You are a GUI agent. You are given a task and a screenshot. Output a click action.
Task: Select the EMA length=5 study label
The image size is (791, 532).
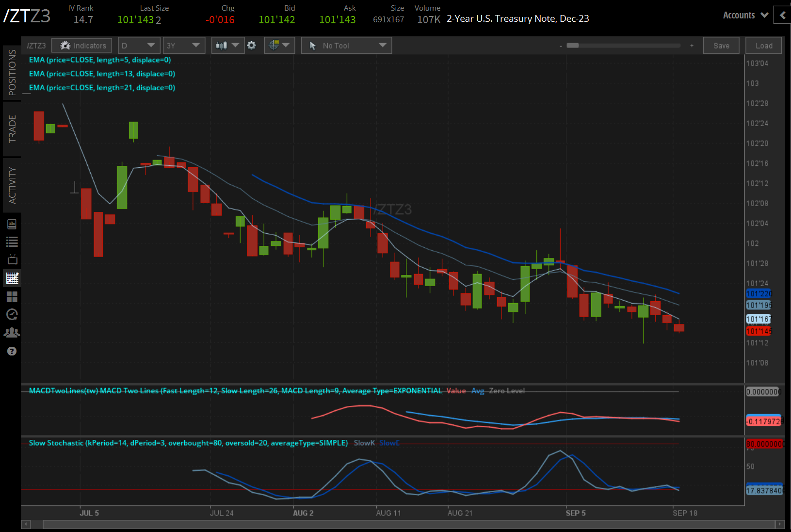pyautogui.click(x=100, y=60)
